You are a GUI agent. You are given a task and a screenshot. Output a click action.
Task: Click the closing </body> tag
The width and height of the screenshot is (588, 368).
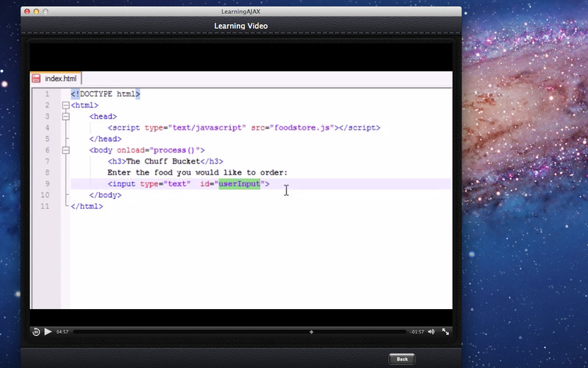(x=105, y=195)
